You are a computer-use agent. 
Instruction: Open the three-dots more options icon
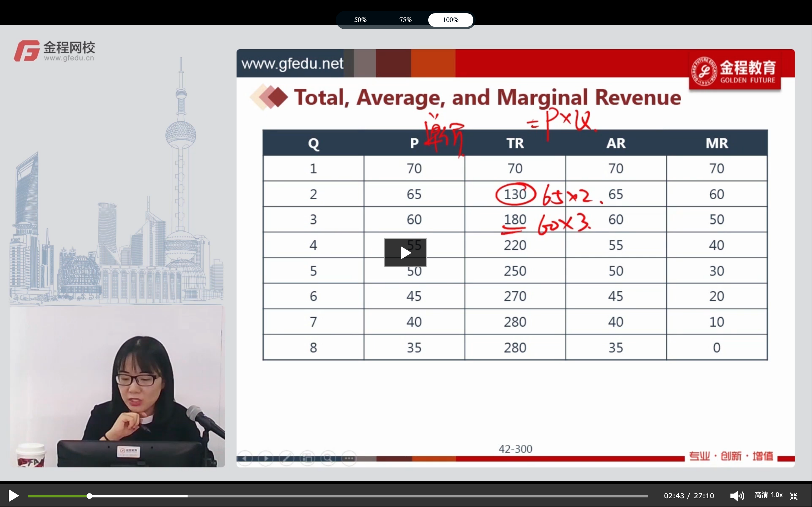[349, 458]
